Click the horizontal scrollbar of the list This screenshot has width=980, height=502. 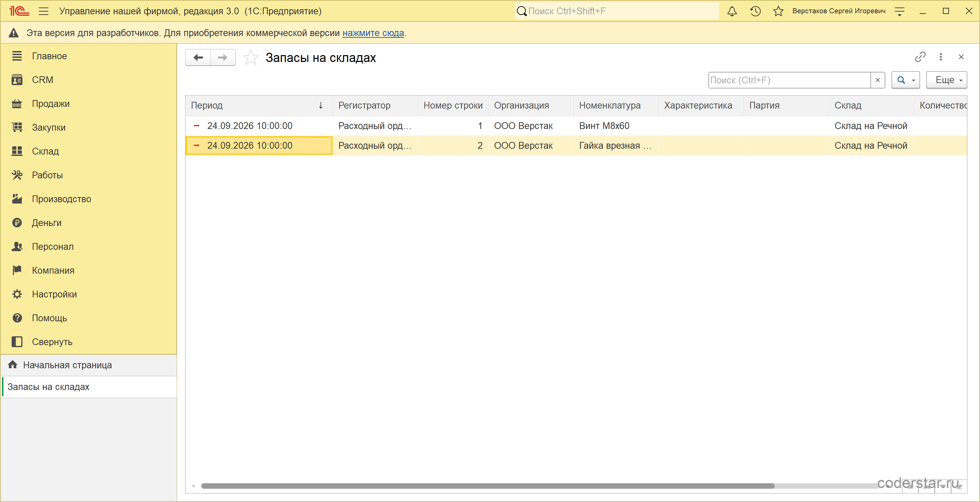point(487,486)
